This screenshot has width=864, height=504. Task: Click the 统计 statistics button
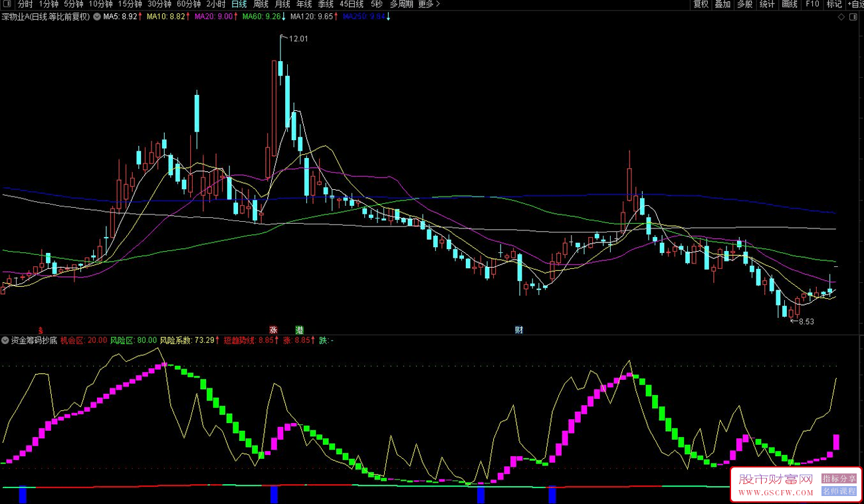(x=767, y=4)
